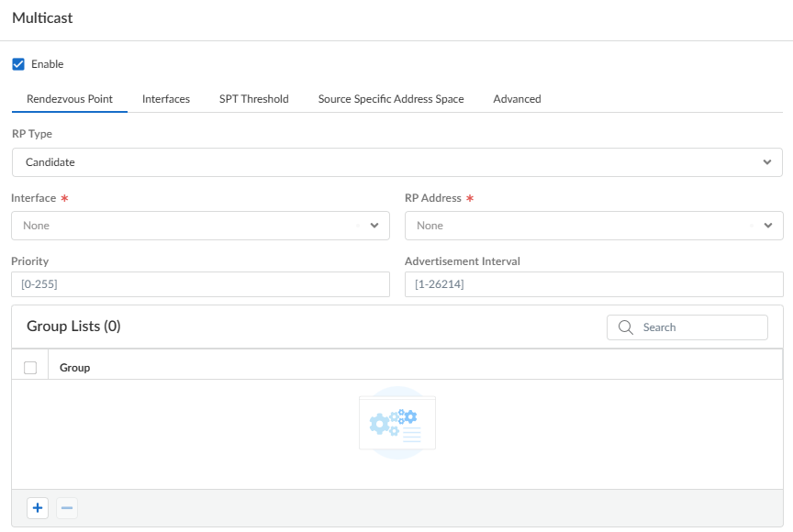Click the Group column header
The height and width of the screenshot is (532, 793).
[75, 368]
